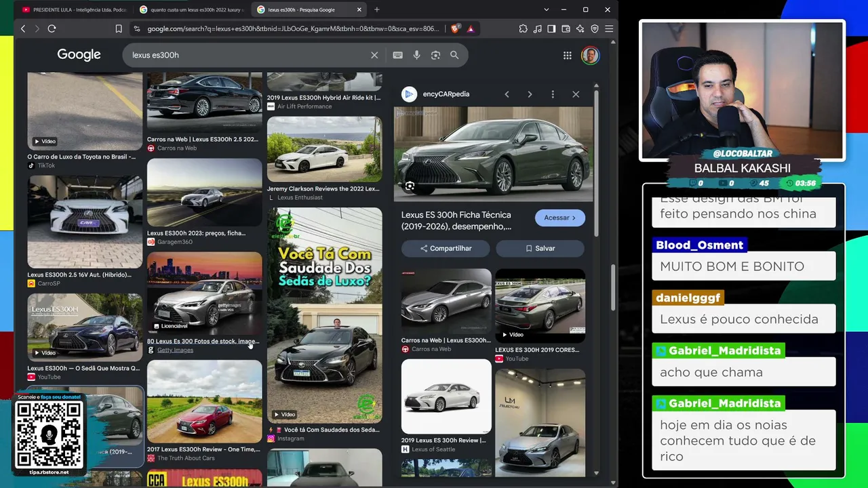Viewport: 868px width, 488px height.
Task: Click the preview panel scrollbar thumb
Action: [596, 163]
